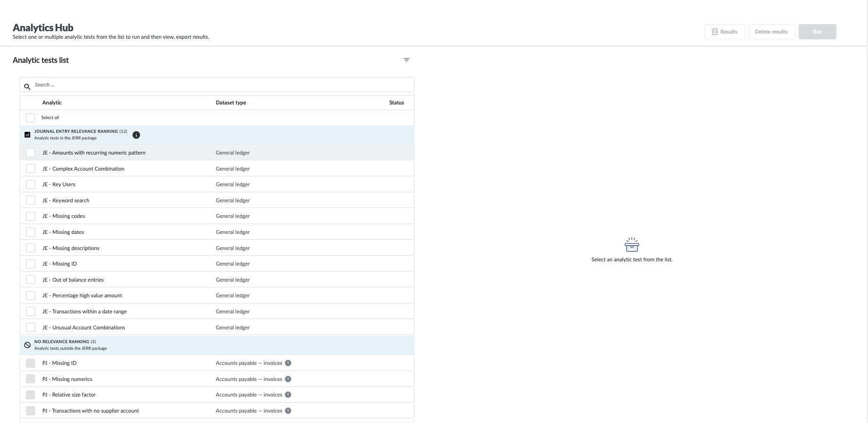
Task: Click the Status column header
Action: coord(397,103)
